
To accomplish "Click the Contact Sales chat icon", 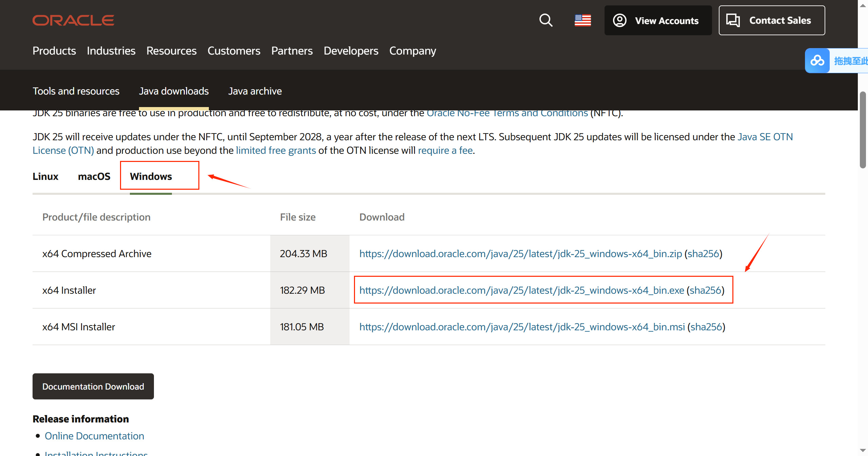I will coord(733,20).
